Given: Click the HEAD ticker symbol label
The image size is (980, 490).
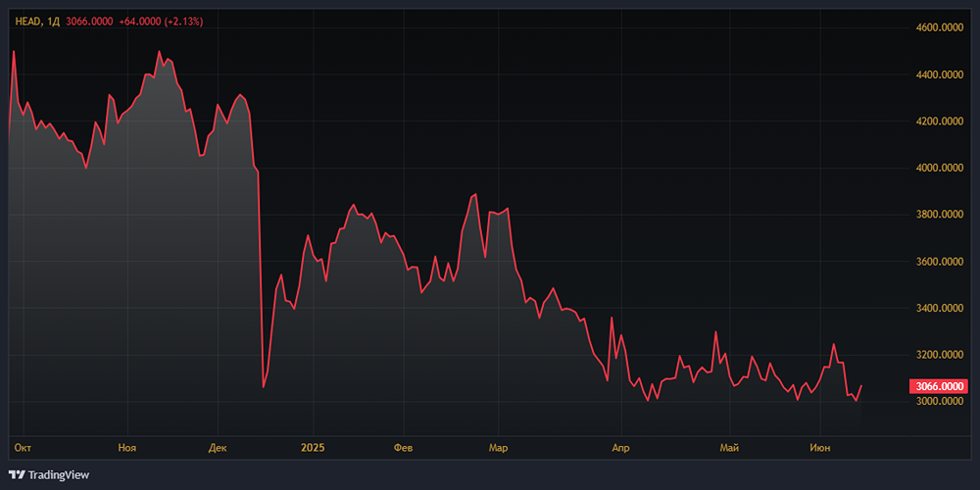Looking at the screenshot, I should click(27, 22).
